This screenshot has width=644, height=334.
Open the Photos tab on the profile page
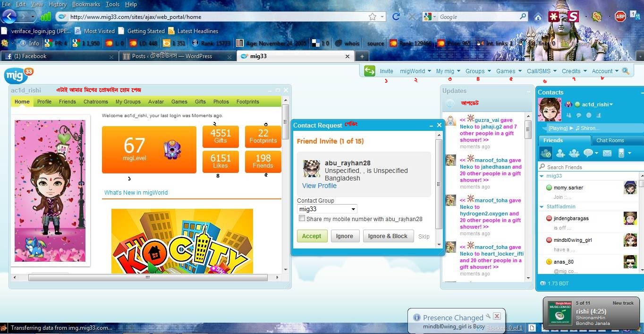(x=220, y=101)
